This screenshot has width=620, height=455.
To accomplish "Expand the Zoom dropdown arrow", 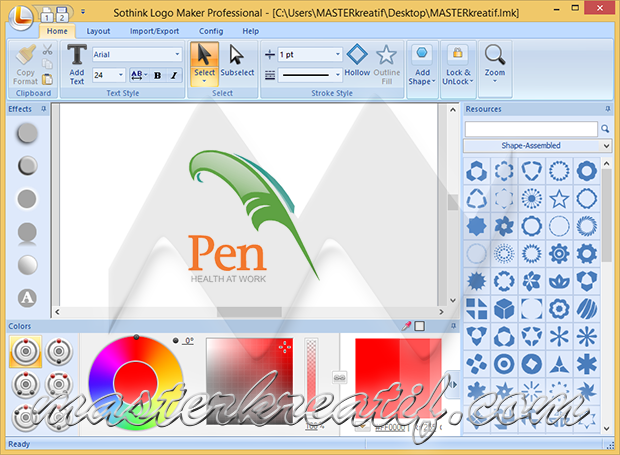I will point(495,81).
